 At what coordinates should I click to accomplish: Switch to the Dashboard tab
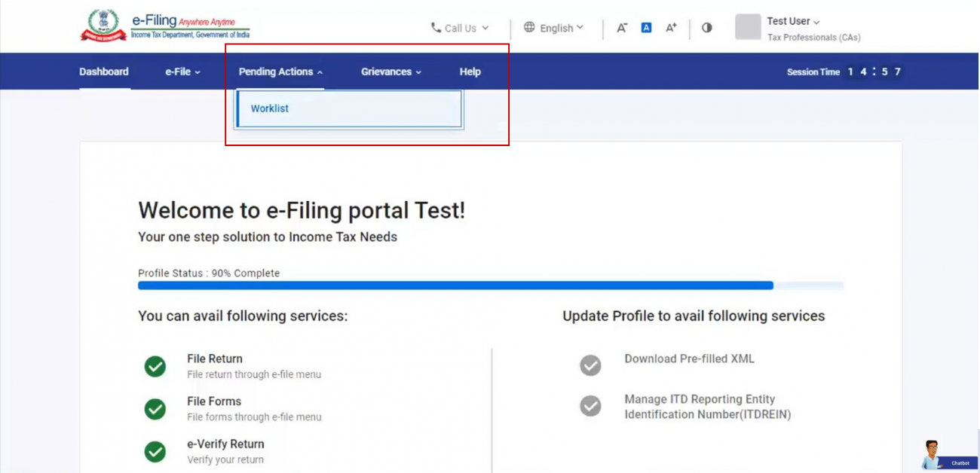click(104, 72)
